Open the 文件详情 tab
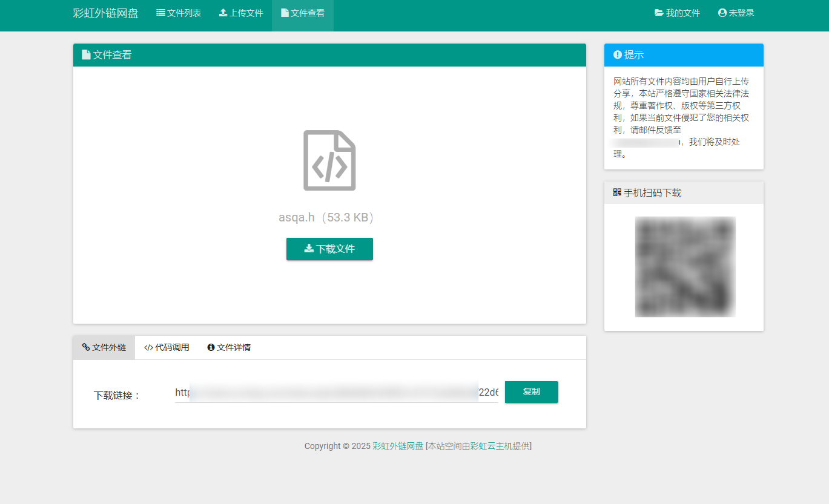This screenshot has height=504, width=829. [229, 348]
